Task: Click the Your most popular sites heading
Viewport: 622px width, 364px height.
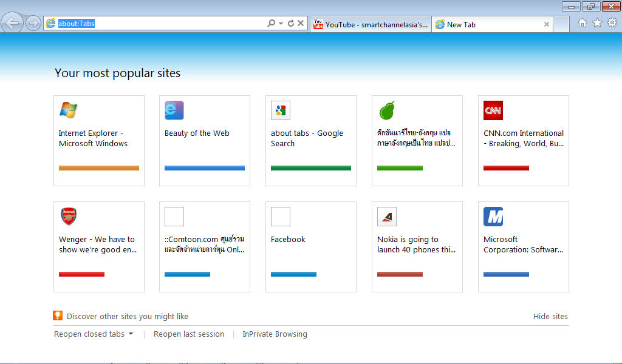Action: (117, 73)
